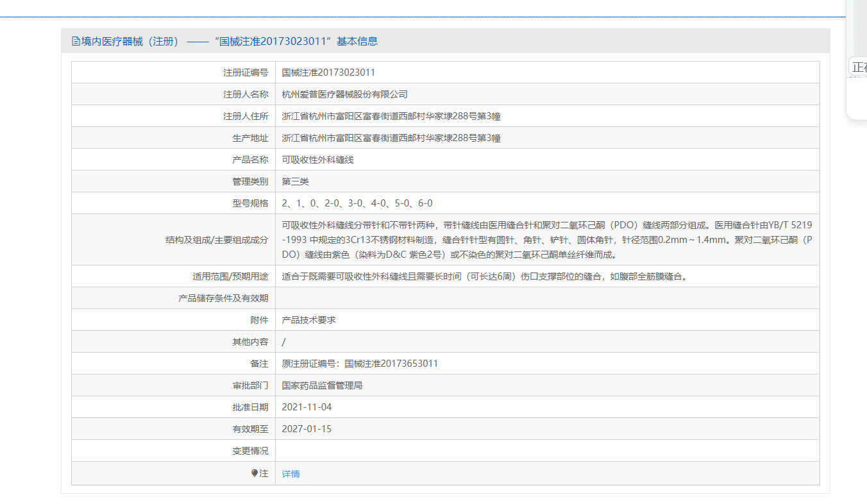Screen dimensions: 867x504
Task: Click the 批准日期 label cell
Action: click(x=173, y=407)
